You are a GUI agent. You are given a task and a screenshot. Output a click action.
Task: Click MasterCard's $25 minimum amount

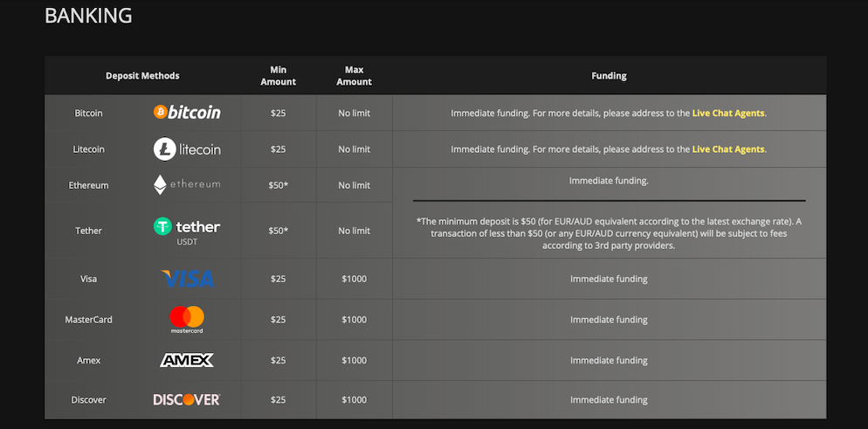[279, 320]
